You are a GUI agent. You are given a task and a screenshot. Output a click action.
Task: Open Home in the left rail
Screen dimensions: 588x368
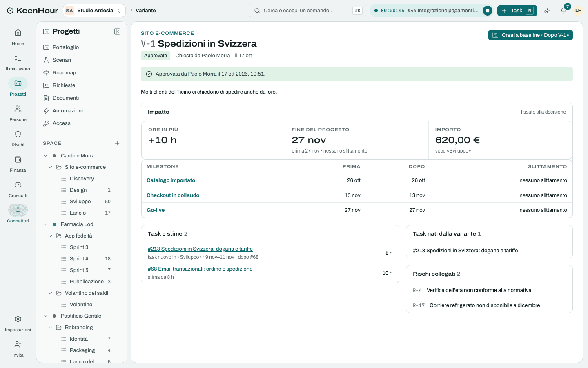[x=18, y=37]
